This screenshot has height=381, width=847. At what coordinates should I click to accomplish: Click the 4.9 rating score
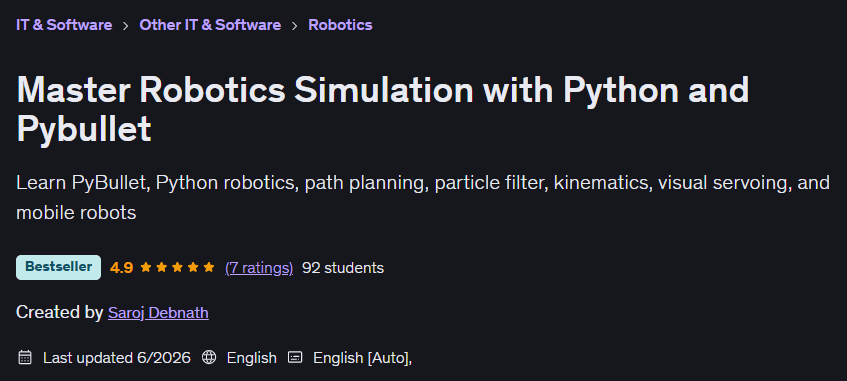(122, 268)
